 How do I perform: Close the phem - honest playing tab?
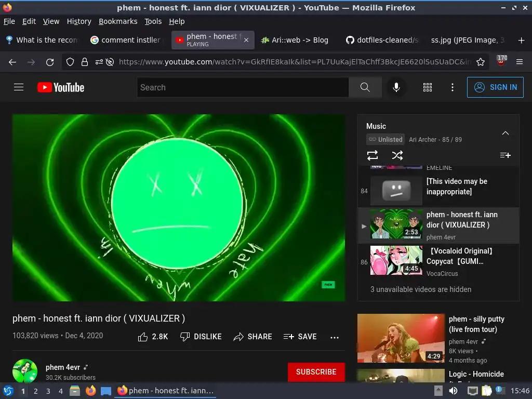(x=246, y=40)
